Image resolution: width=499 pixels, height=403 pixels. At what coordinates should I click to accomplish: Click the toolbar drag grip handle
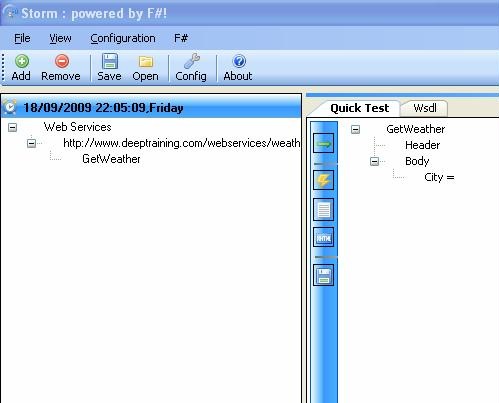[x=3, y=67]
